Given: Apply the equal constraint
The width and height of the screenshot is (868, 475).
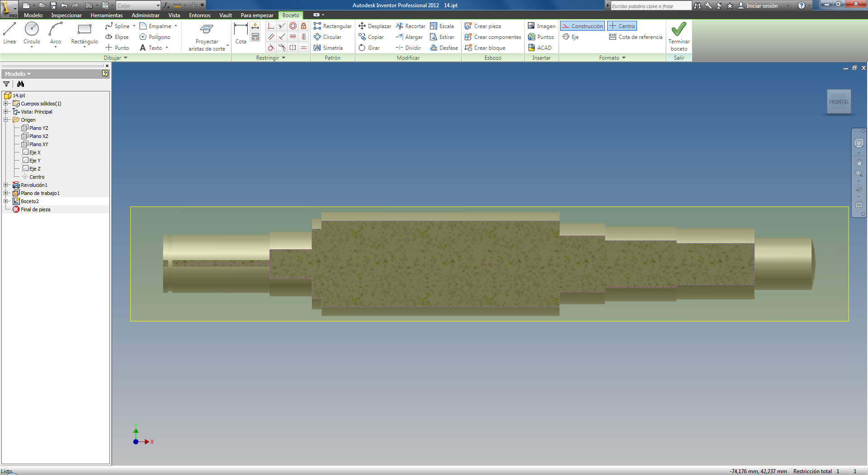Looking at the screenshot, I should 304,48.
